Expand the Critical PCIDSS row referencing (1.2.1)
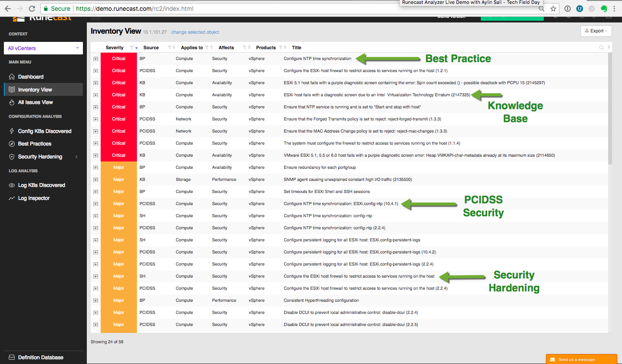622x364 pixels. click(x=96, y=71)
